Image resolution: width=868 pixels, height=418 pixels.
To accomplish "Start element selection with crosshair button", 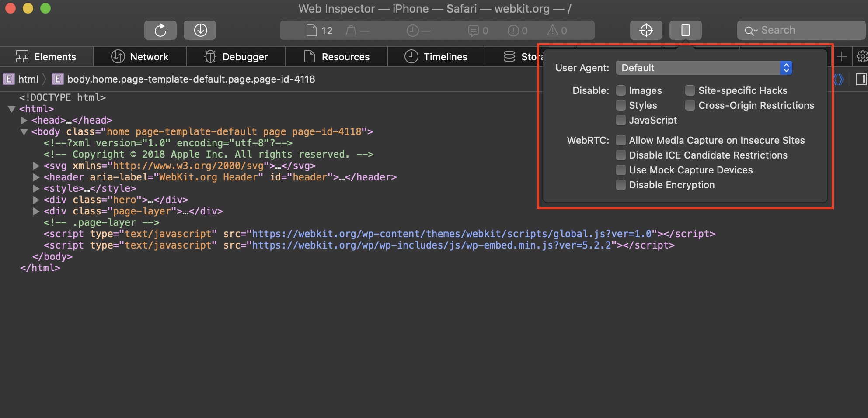I will 646,30.
